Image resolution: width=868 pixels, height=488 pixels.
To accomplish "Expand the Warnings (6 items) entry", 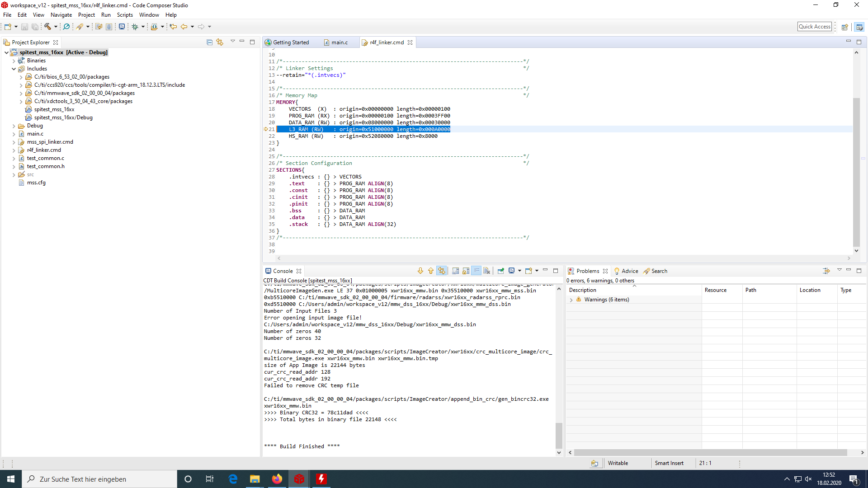I will pos(571,300).
